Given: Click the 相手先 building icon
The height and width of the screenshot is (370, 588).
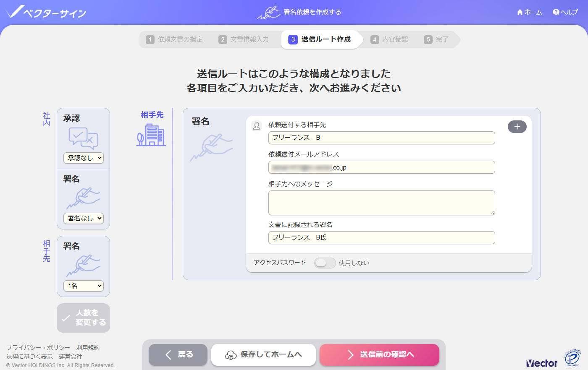Looking at the screenshot, I should 151,135.
